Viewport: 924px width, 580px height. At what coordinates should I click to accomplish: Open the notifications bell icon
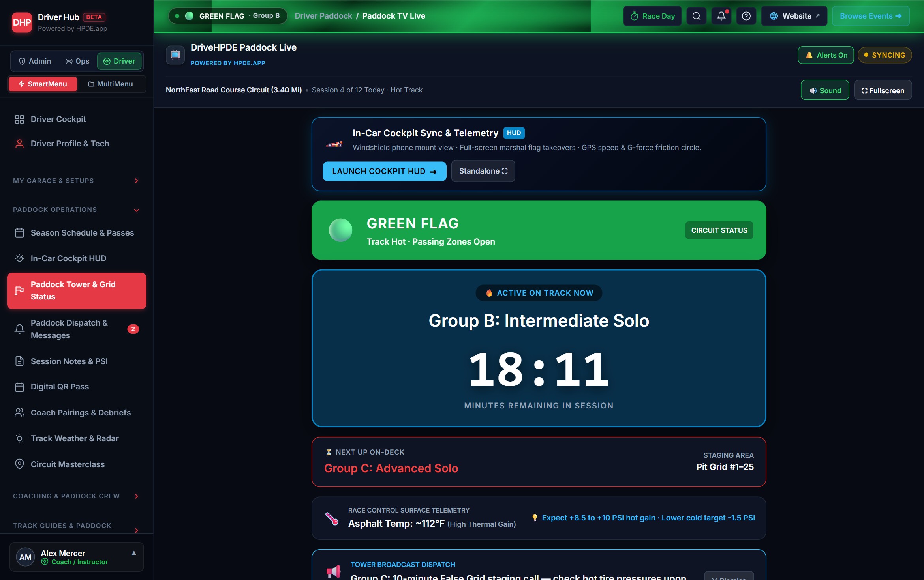coord(721,16)
